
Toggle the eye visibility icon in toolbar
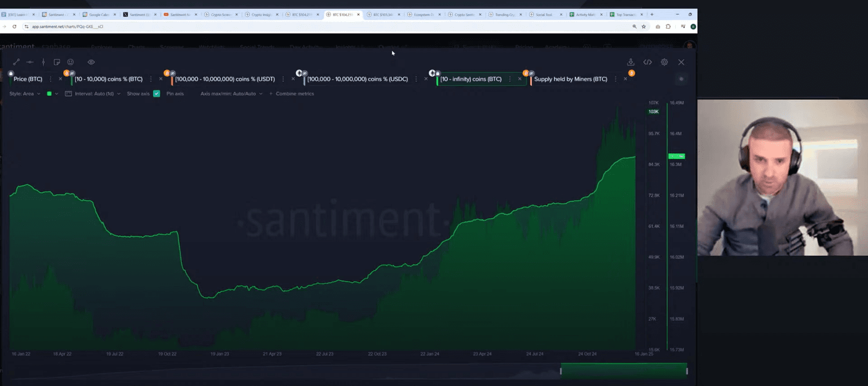91,62
